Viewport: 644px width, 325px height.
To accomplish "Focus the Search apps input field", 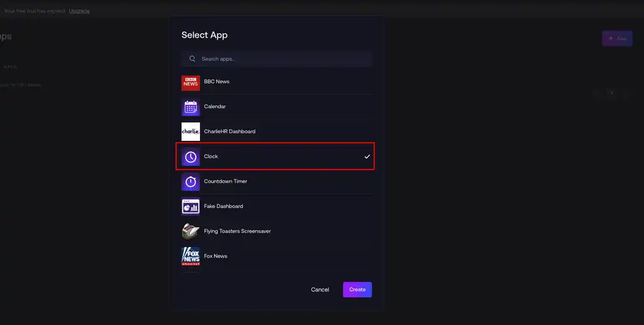I will pyautogui.click(x=277, y=58).
